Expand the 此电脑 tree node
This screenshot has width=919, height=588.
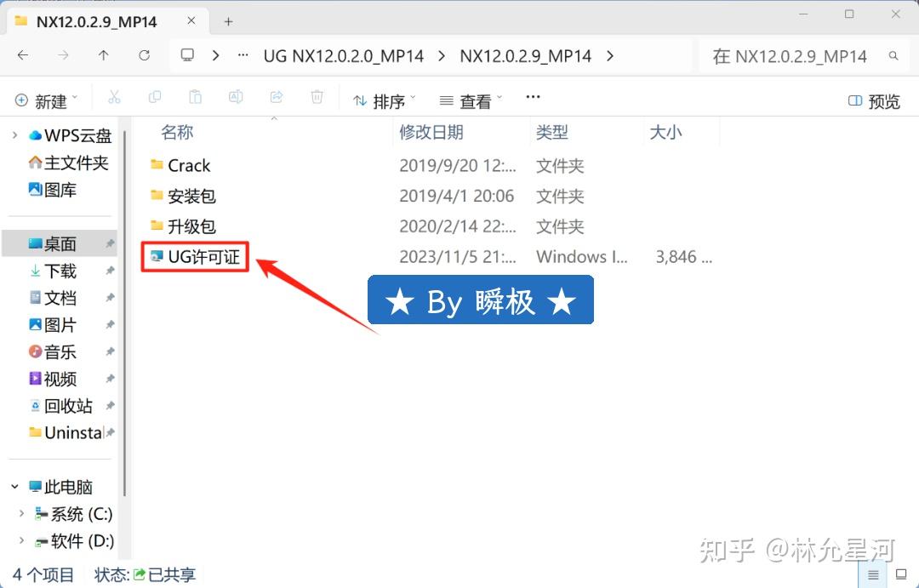click(14, 486)
